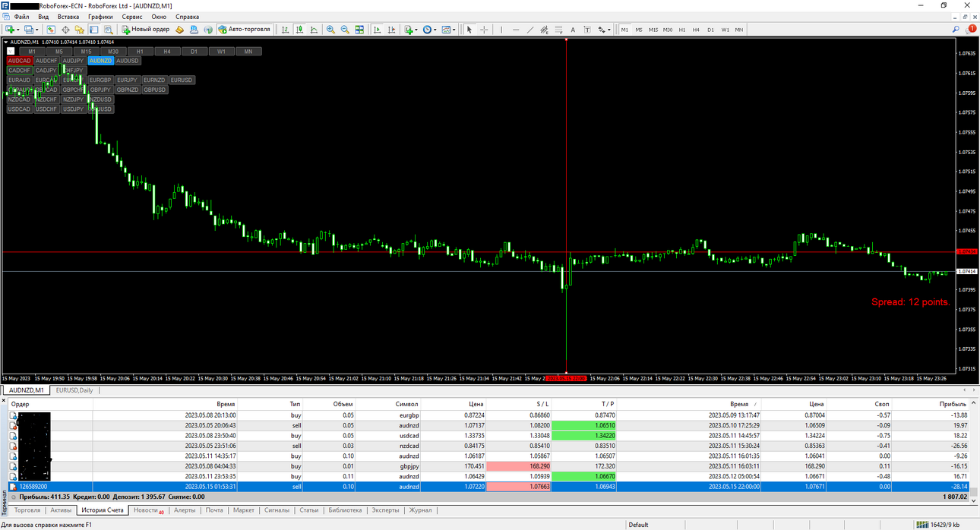Select H1 timeframe in the top toolbar
Viewport: 980px width, 530px height.
coord(682,30)
